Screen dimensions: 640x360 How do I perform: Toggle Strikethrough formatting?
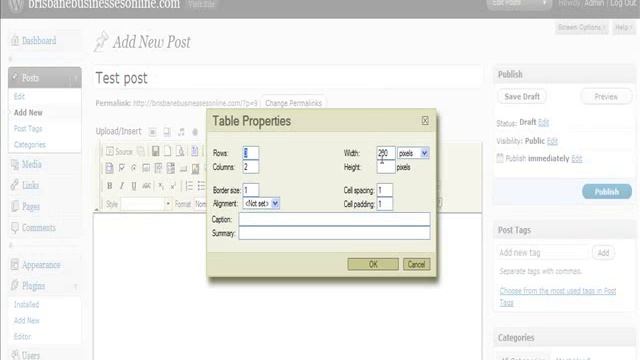146,186
